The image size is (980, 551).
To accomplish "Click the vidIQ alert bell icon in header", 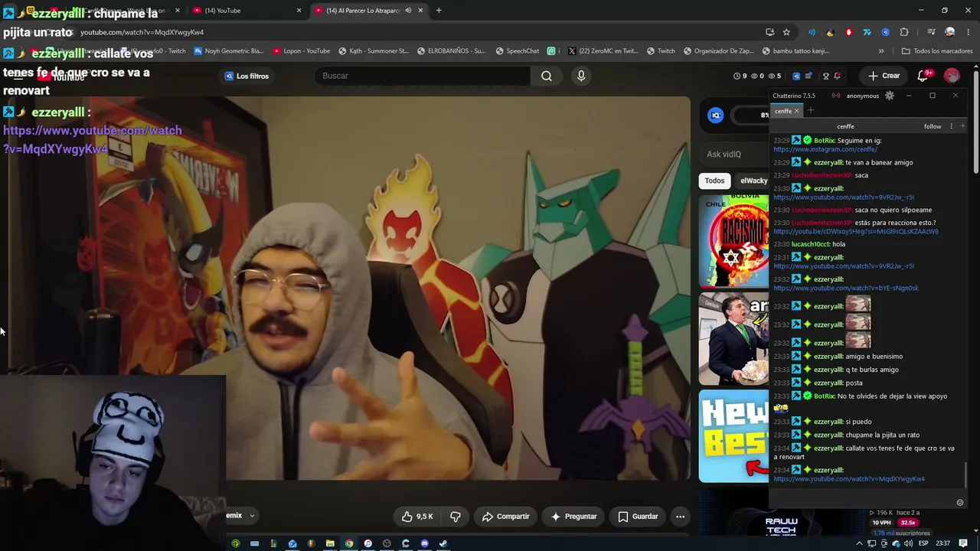I will pyautogui.click(x=838, y=76).
